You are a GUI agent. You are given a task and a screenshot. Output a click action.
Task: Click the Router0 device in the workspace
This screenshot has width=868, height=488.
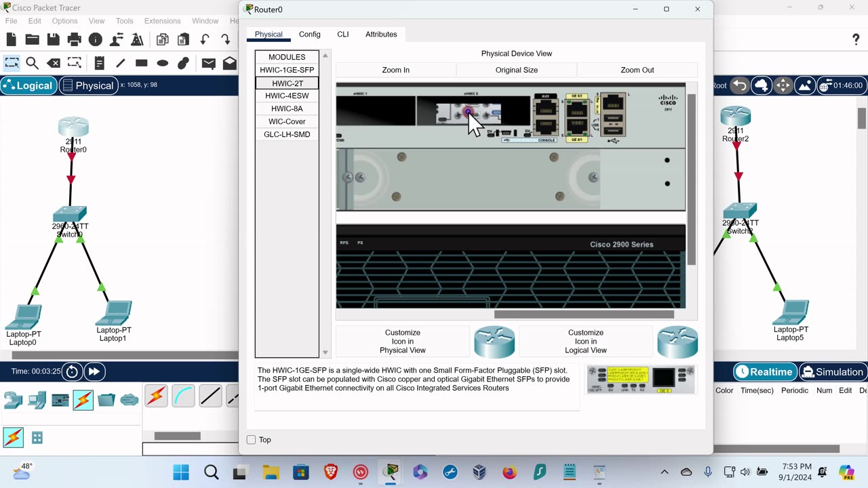pos(73,127)
